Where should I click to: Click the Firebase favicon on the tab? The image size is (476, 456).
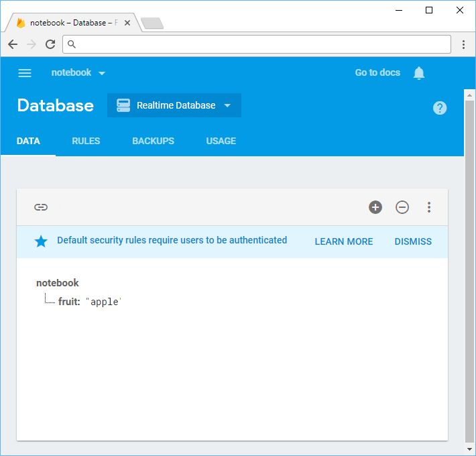click(x=21, y=23)
